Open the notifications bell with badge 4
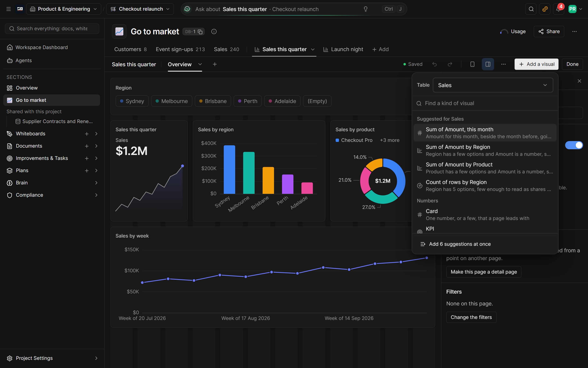This screenshot has height=368, width=588. pos(559,9)
